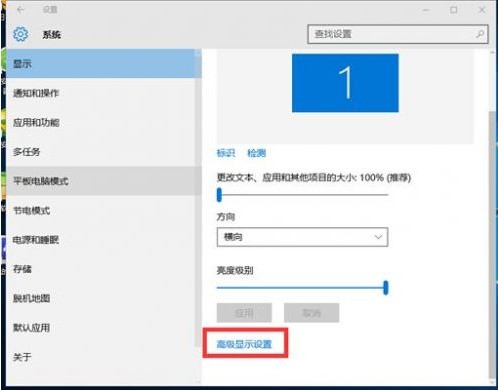Focus the 查找设置 search box
Image resolution: width=498 pixels, height=390 pixels.
click(398, 34)
